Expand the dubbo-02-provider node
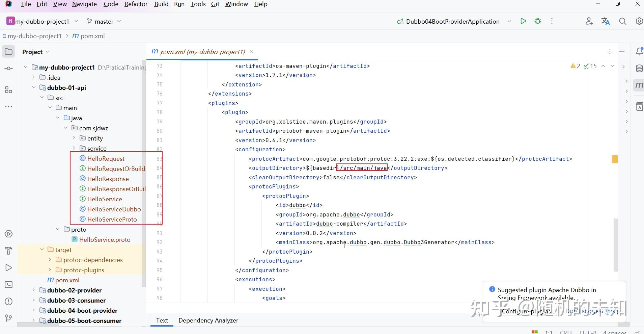The width and height of the screenshot is (644, 334). click(33, 290)
